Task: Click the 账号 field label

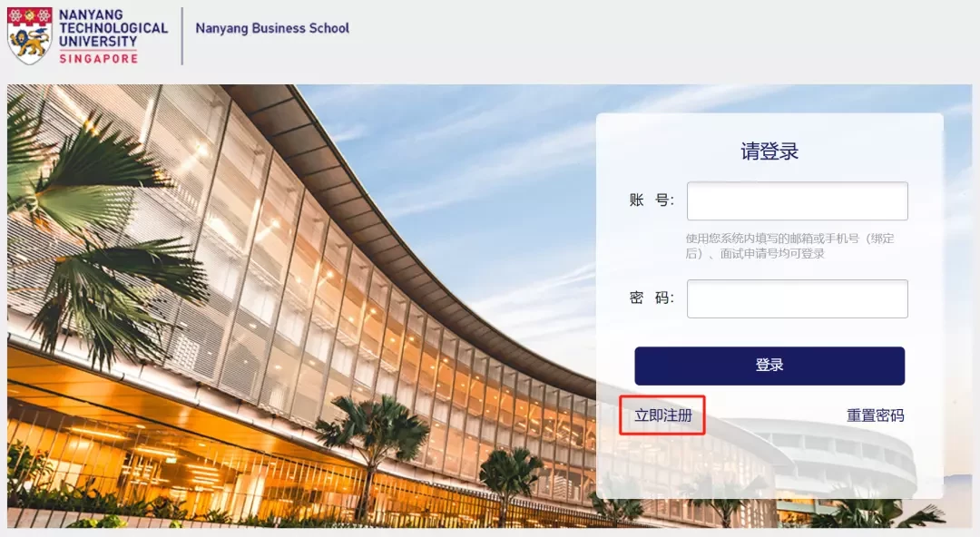Action: coord(652,200)
